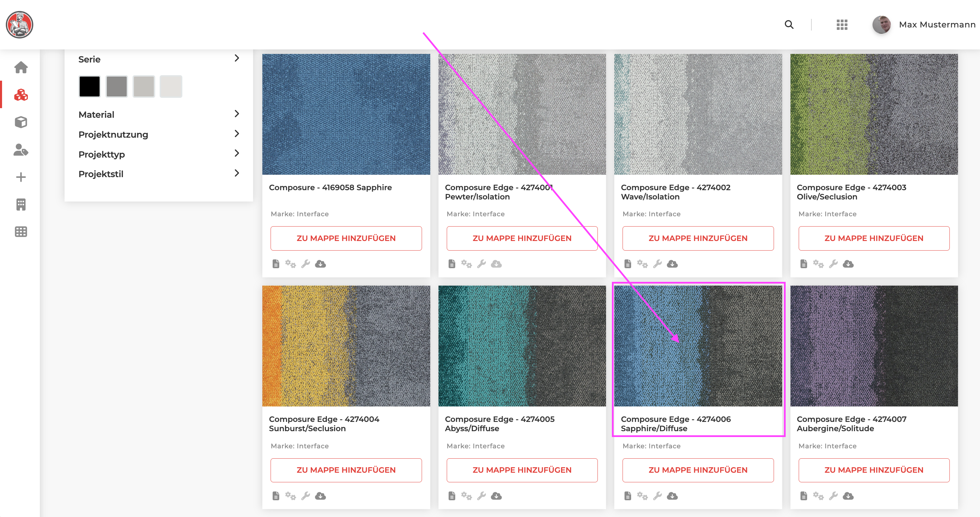The height and width of the screenshot is (517, 980).
Task: Open the Aubergine/Solitude purple carpet thumbnail
Action: pos(874,346)
